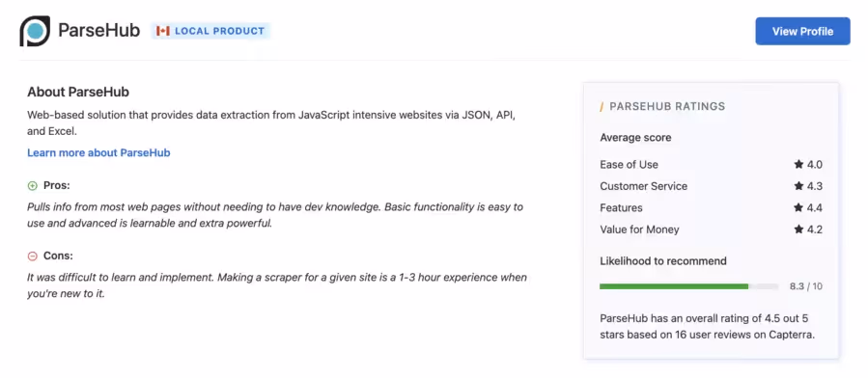Click the 4.3 rating value
This screenshot has width=868, height=378.
(814, 186)
